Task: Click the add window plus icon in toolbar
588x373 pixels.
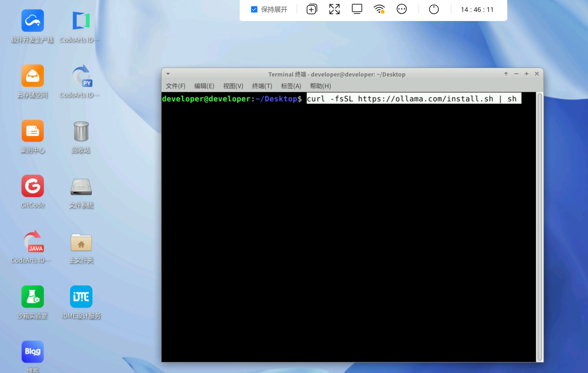Action: [x=312, y=9]
